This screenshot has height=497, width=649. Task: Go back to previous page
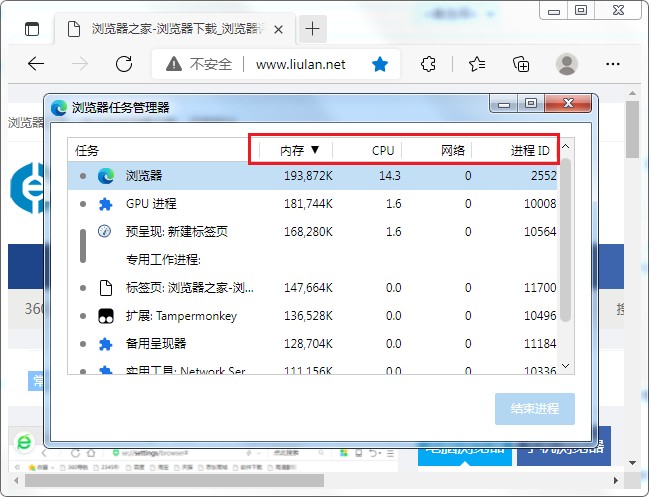36,64
